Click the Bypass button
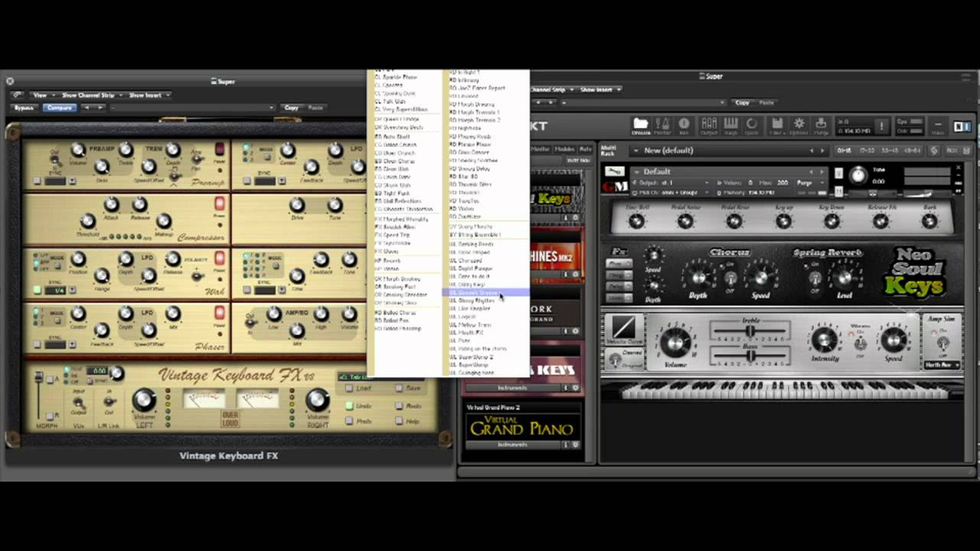Viewport: 980px width, 551px height. pyautogui.click(x=24, y=108)
